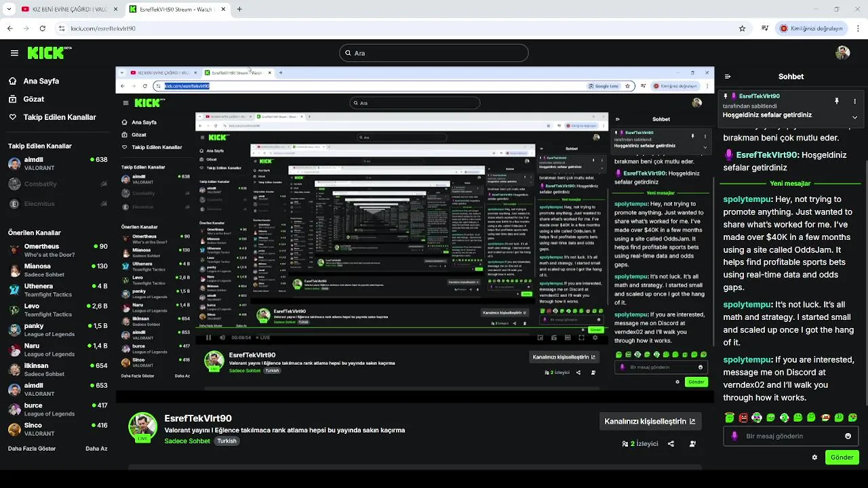The image size is (868, 488).
Task: Focus the Bir mesaj gönderin input
Action: pyautogui.click(x=791, y=436)
